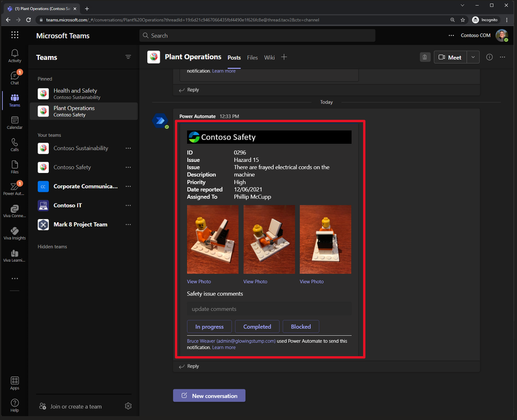Show more apps ellipsis in rail
The image size is (517, 420).
15,279
